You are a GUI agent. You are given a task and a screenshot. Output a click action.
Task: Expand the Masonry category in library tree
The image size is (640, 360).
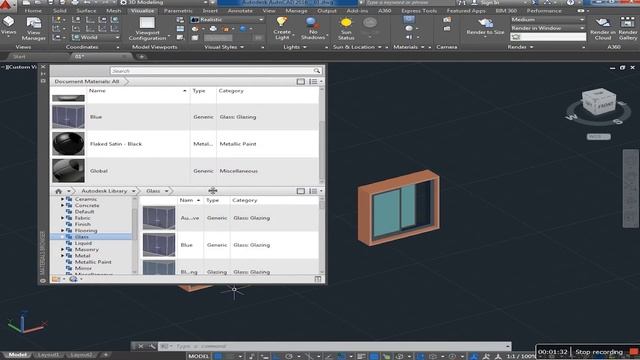(x=62, y=249)
